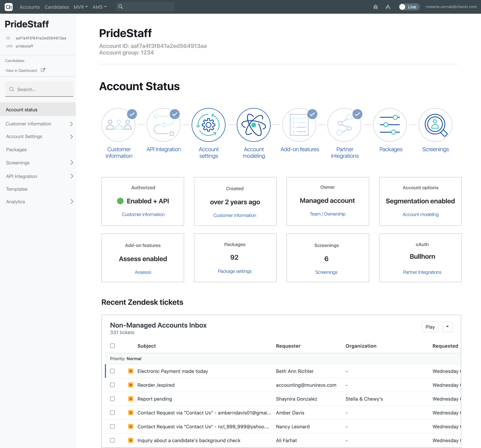Click the Requested column header
The image size is (481, 448).
[x=445, y=346]
